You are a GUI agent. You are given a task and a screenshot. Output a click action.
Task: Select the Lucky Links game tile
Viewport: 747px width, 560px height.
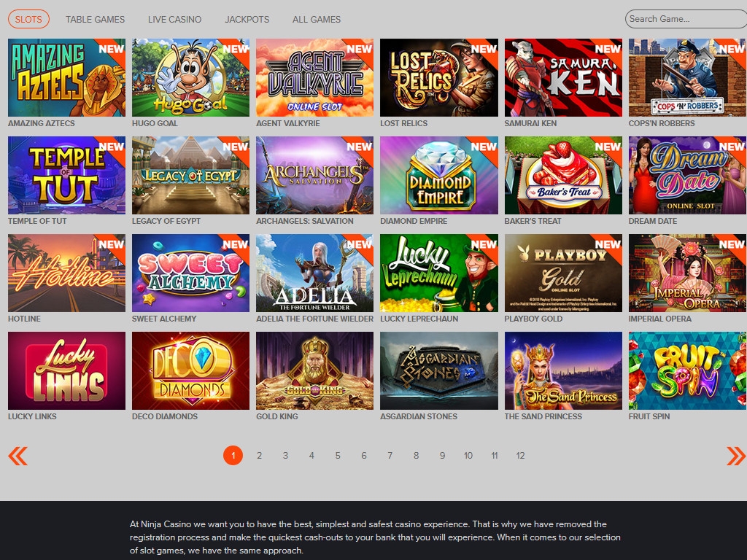coord(66,370)
